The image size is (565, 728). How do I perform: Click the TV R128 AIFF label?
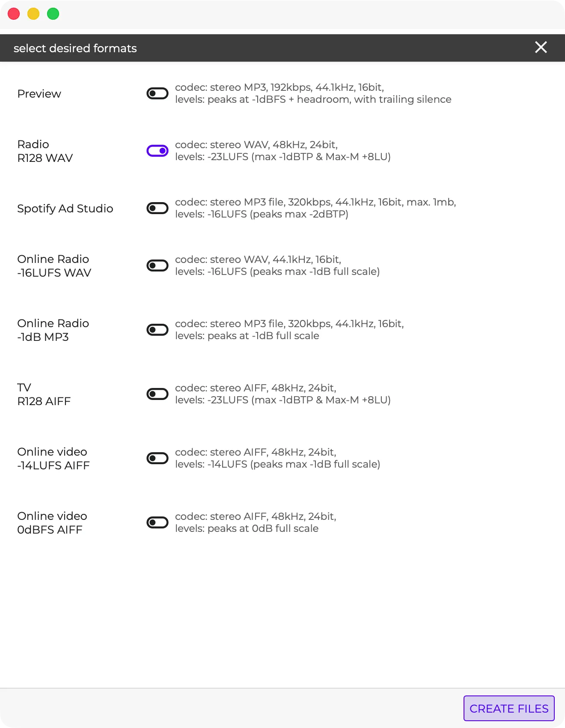44,394
